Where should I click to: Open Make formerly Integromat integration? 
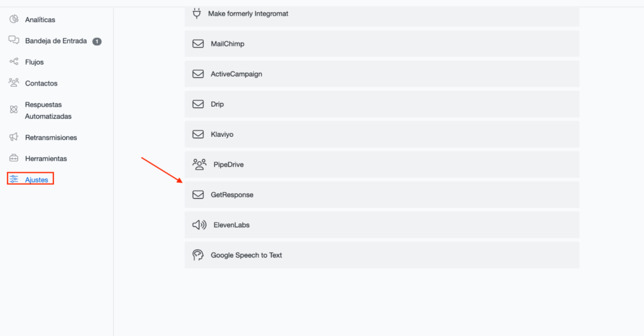pyautogui.click(x=381, y=14)
